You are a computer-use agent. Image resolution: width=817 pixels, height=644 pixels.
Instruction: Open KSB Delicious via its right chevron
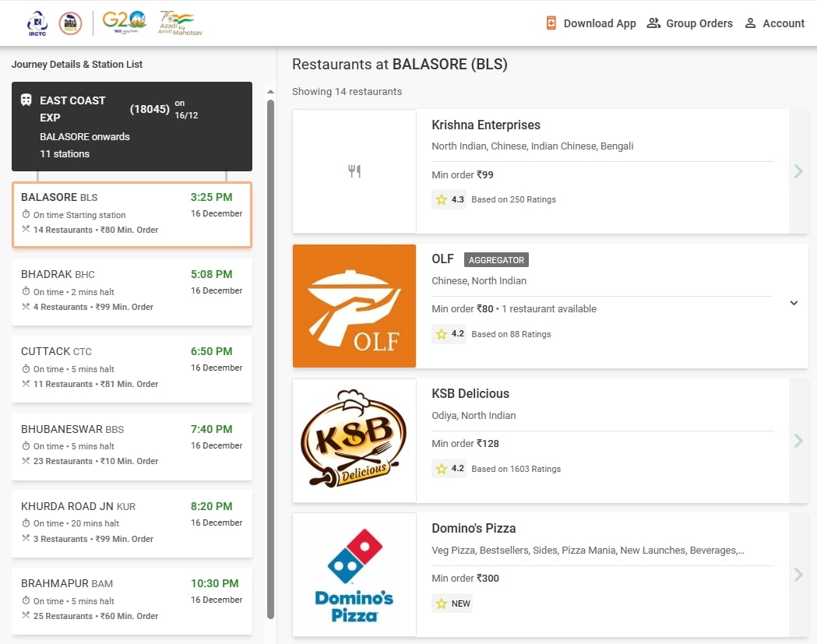click(798, 441)
